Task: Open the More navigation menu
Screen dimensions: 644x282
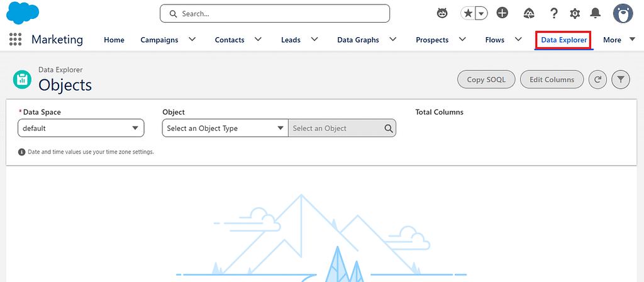Action: 619,40
